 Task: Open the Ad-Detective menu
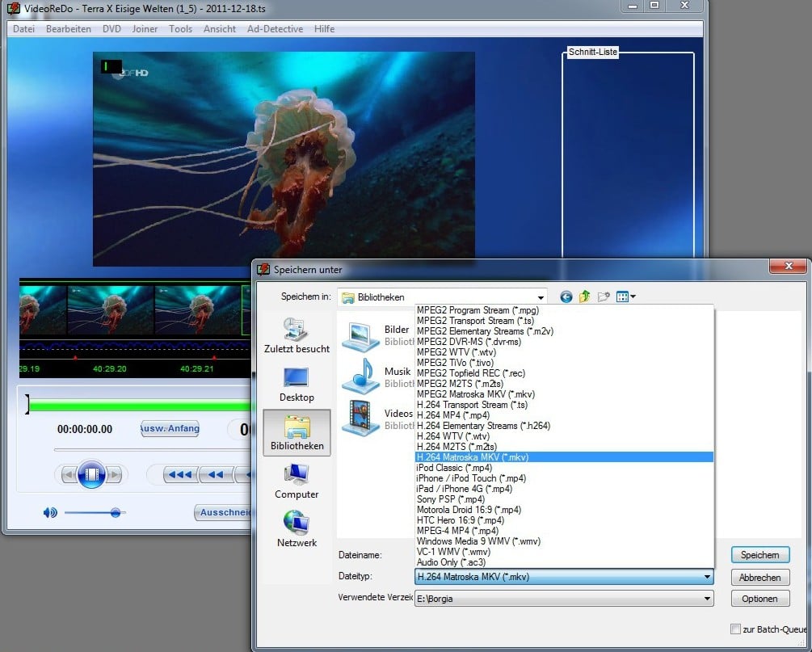(x=275, y=29)
